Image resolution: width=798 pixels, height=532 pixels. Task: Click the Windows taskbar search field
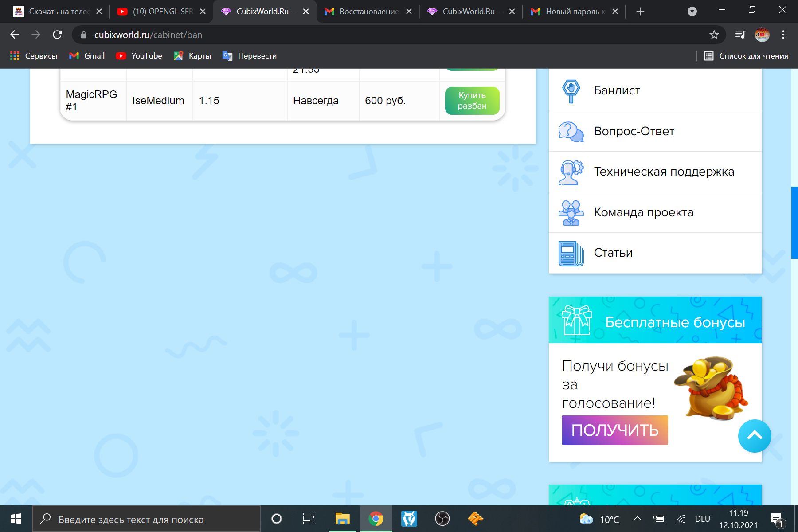146,519
